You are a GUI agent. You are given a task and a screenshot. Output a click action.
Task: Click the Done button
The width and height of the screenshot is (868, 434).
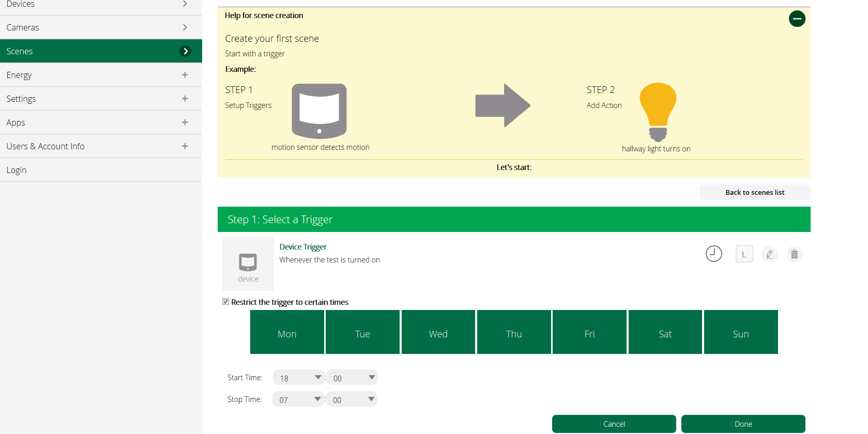pos(743,424)
